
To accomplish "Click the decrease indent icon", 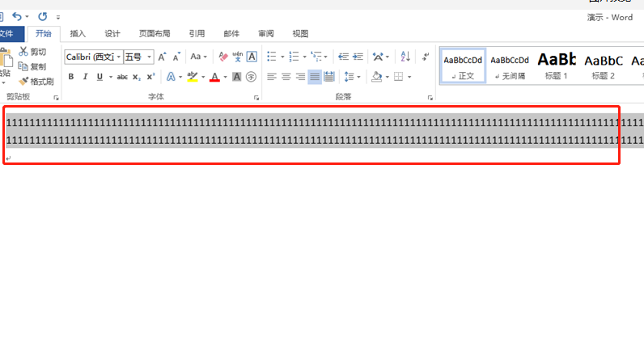I will [343, 57].
